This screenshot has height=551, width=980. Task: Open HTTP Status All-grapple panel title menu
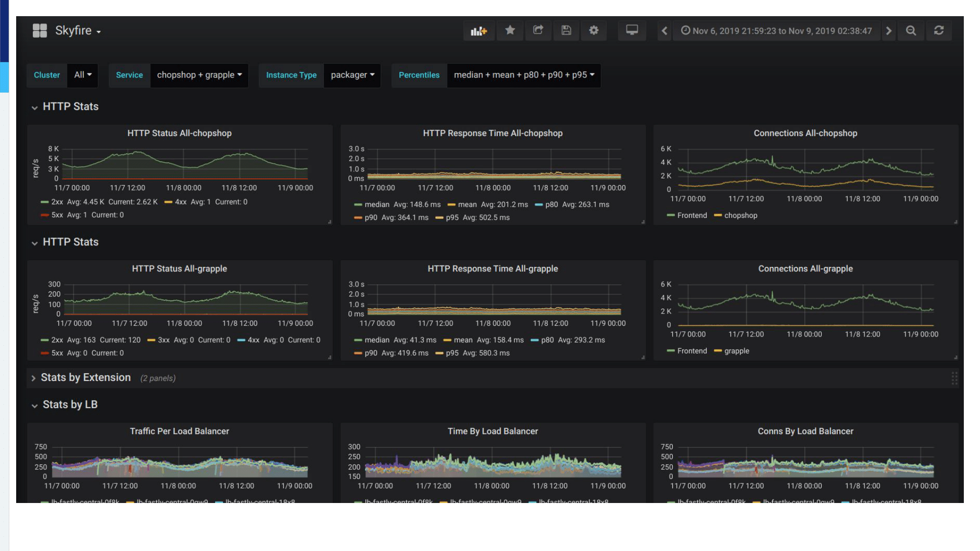click(x=179, y=269)
